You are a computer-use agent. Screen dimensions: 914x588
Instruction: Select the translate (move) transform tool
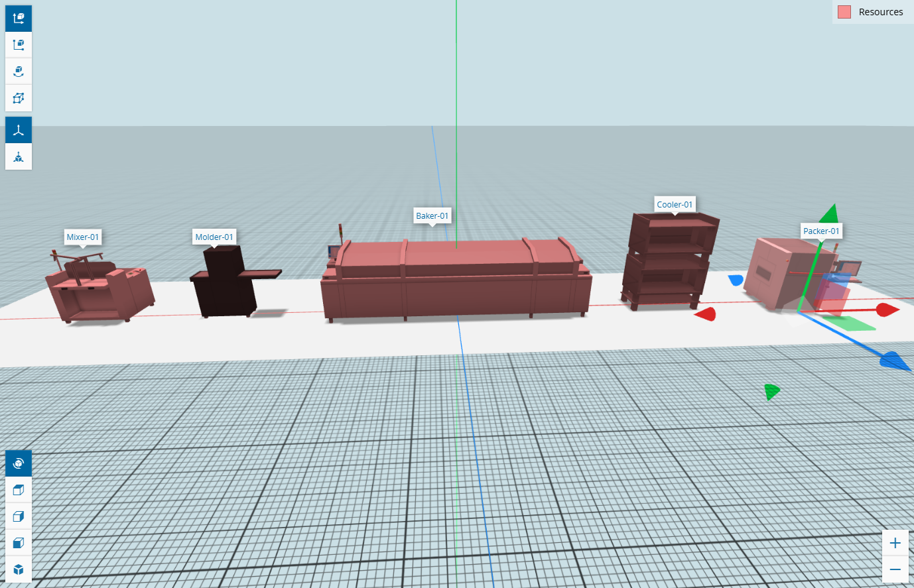tap(19, 18)
